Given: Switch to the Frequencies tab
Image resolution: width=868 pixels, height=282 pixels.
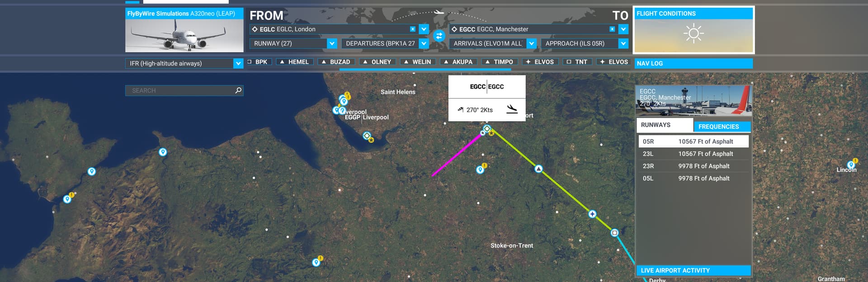Looking at the screenshot, I should 722,127.
